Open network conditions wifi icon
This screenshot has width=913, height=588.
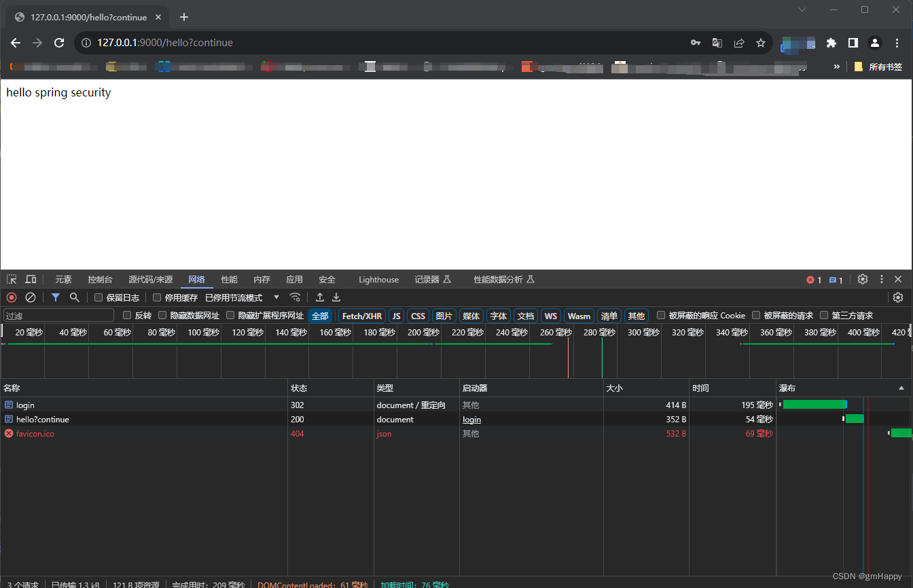[x=295, y=297]
